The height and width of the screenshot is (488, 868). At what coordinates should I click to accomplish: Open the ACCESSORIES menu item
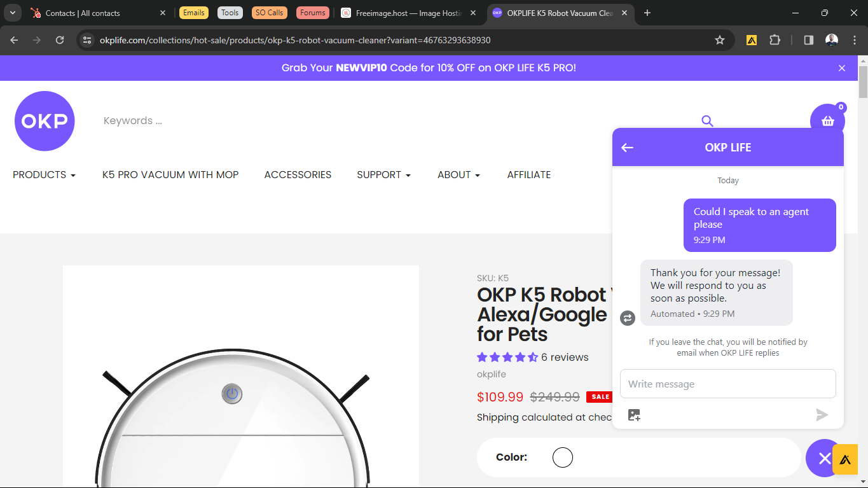coord(298,175)
